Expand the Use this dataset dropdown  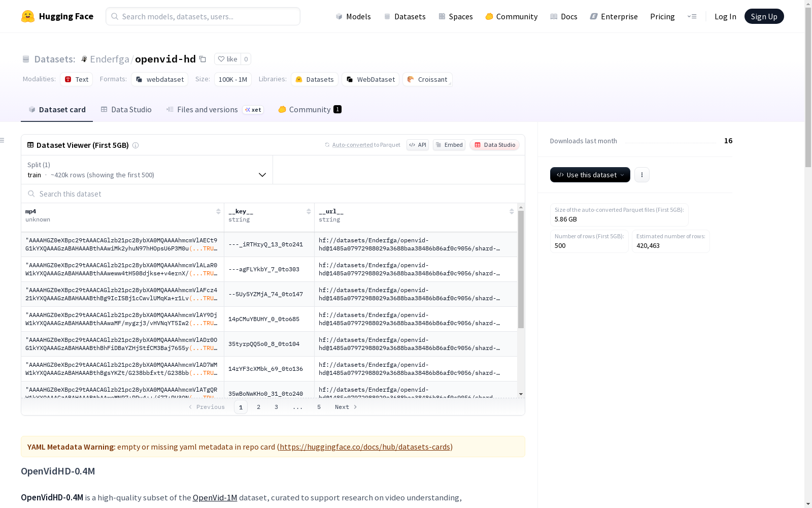(590, 175)
